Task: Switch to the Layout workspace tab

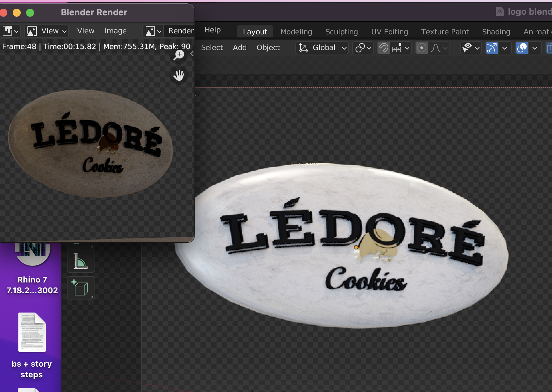Action: point(255,32)
